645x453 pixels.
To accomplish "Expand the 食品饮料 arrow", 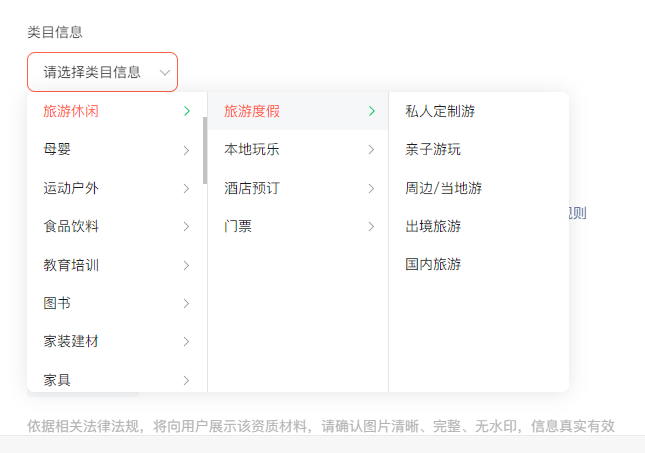I will tap(186, 226).
